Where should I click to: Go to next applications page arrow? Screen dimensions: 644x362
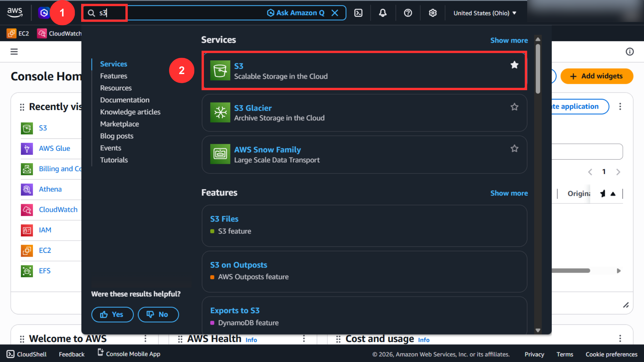point(618,172)
